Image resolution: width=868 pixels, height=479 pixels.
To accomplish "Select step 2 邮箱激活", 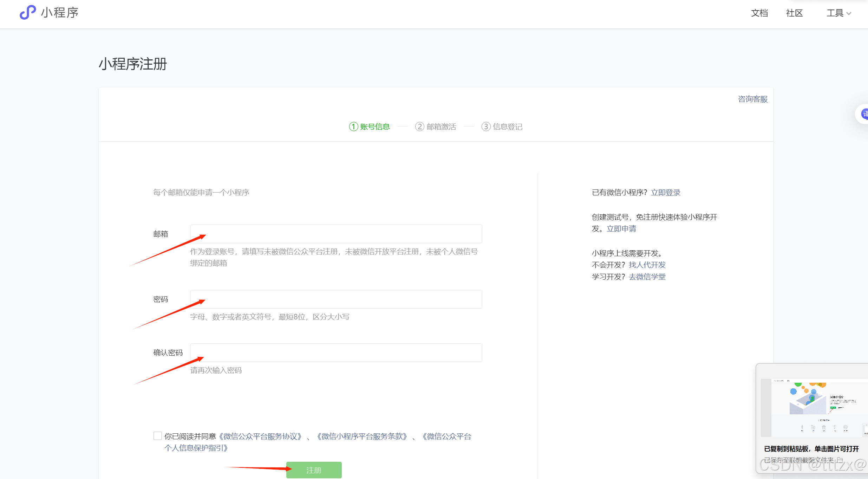I will [436, 127].
